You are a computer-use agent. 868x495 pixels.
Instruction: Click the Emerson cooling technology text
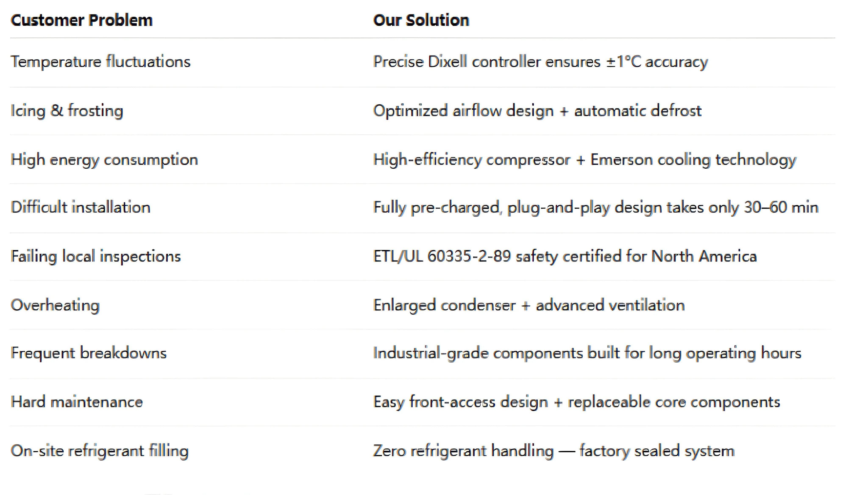584,160
